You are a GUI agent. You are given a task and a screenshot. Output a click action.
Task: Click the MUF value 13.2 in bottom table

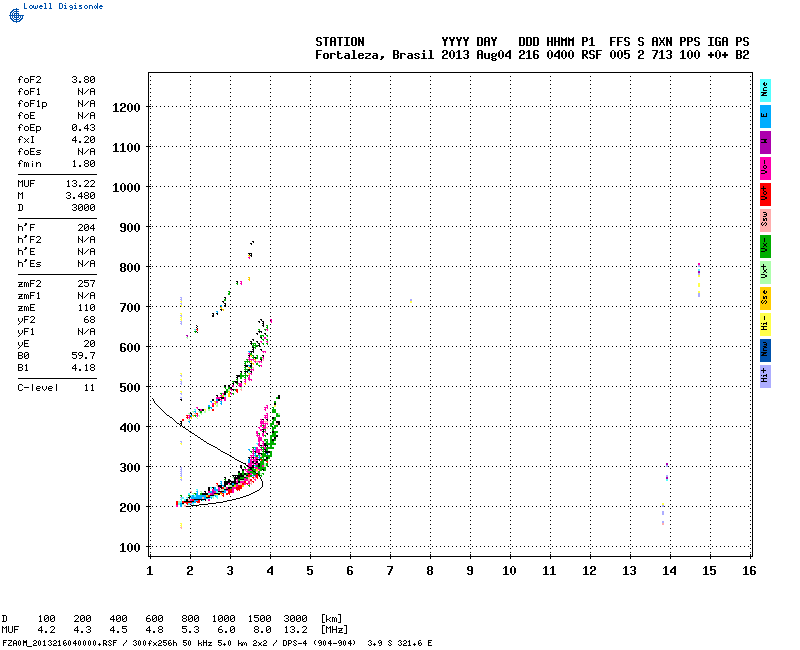point(295,630)
